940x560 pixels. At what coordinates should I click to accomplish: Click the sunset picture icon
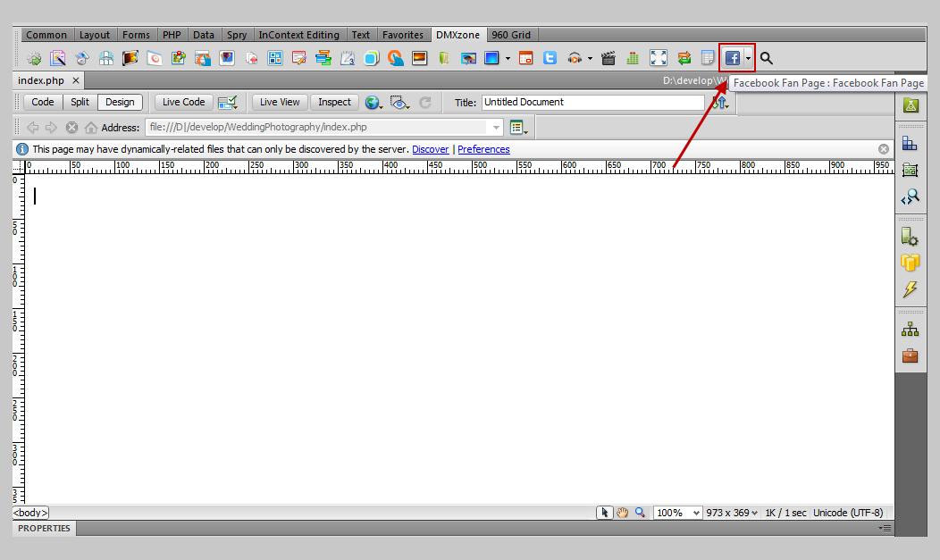pyautogui.click(x=419, y=58)
